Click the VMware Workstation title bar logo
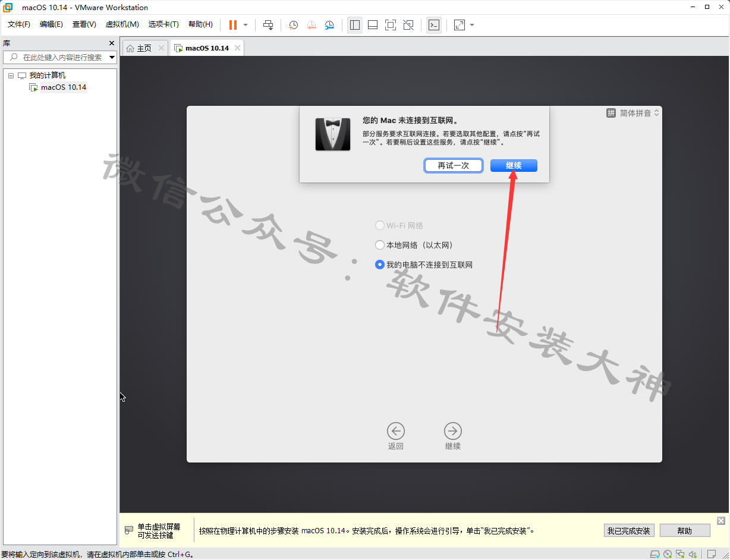 tap(8, 7)
